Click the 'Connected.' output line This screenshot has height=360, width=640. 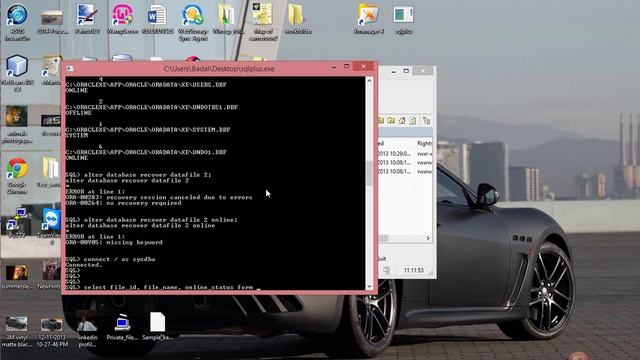tap(84, 265)
